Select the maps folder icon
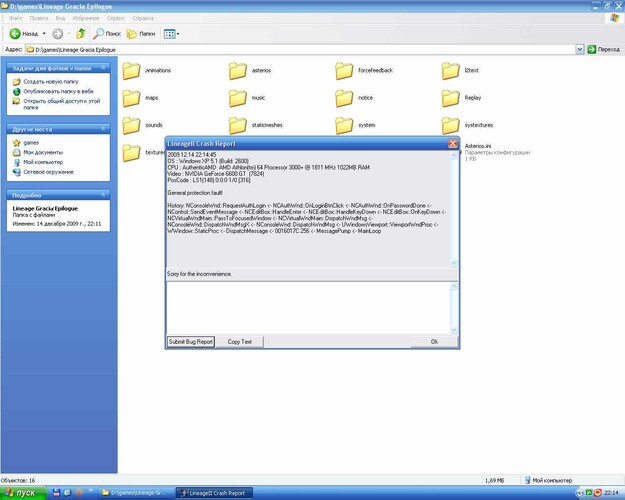Image resolution: width=625 pixels, height=500 pixels. (131, 98)
